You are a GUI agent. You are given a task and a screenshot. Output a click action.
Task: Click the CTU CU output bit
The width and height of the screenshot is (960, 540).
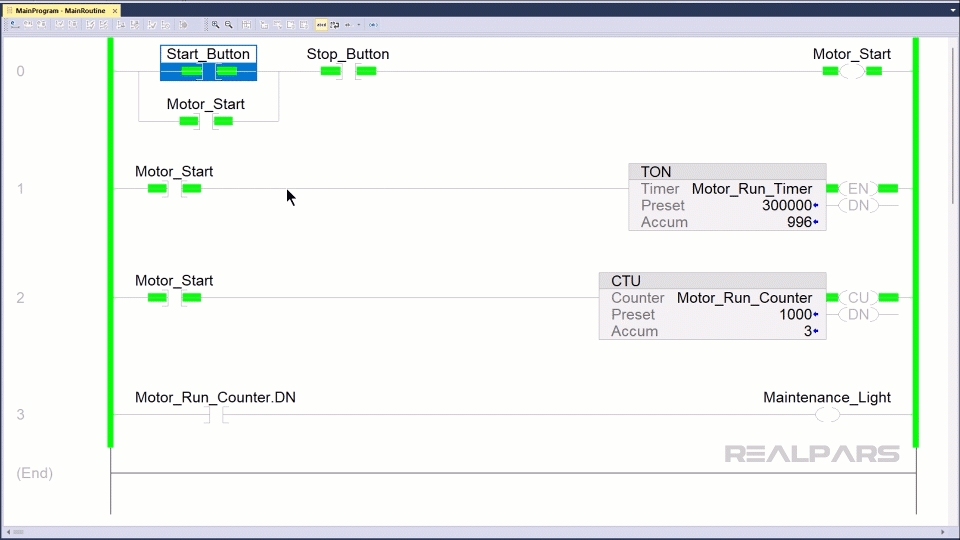pos(858,298)
